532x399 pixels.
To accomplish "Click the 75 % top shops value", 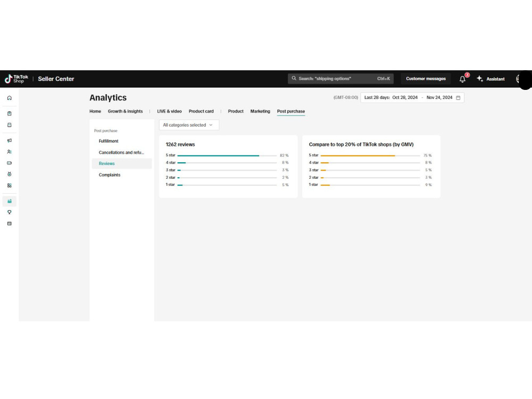I will (428, 155).
